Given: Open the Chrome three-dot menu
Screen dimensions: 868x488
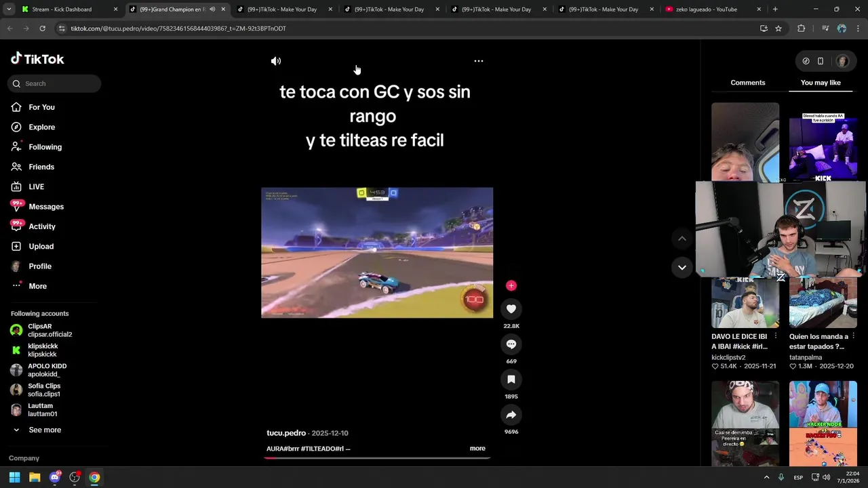Looking at the screenshot, I should 858,28.
